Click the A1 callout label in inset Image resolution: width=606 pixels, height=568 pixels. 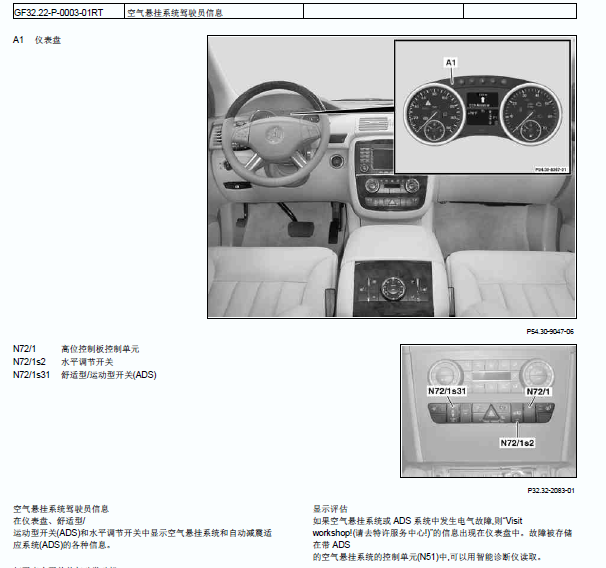point(451,63)
